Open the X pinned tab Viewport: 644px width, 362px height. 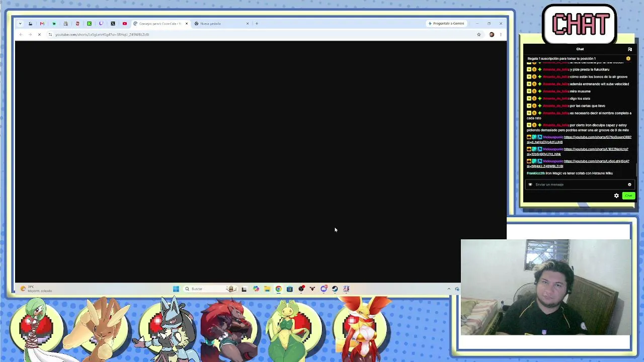[113, 24]
